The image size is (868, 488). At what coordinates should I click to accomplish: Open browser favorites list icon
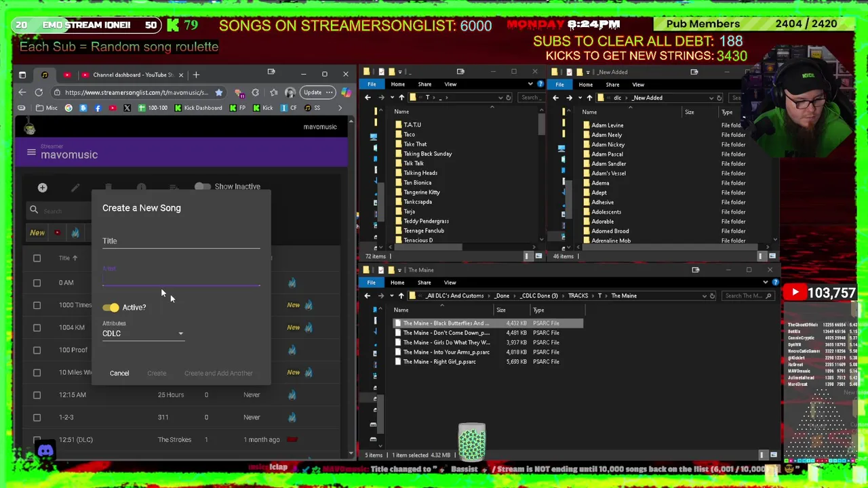click(273, 92)
